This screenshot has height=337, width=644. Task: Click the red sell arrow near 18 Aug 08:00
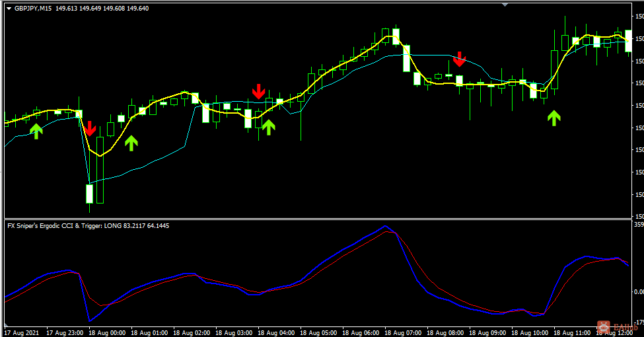click(459, 59)
